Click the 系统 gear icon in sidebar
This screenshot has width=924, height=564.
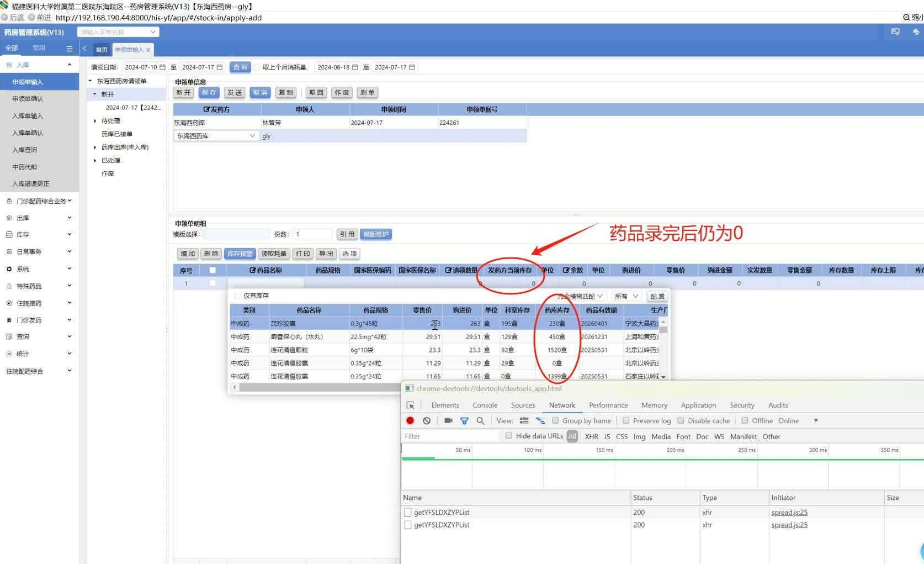9,269
